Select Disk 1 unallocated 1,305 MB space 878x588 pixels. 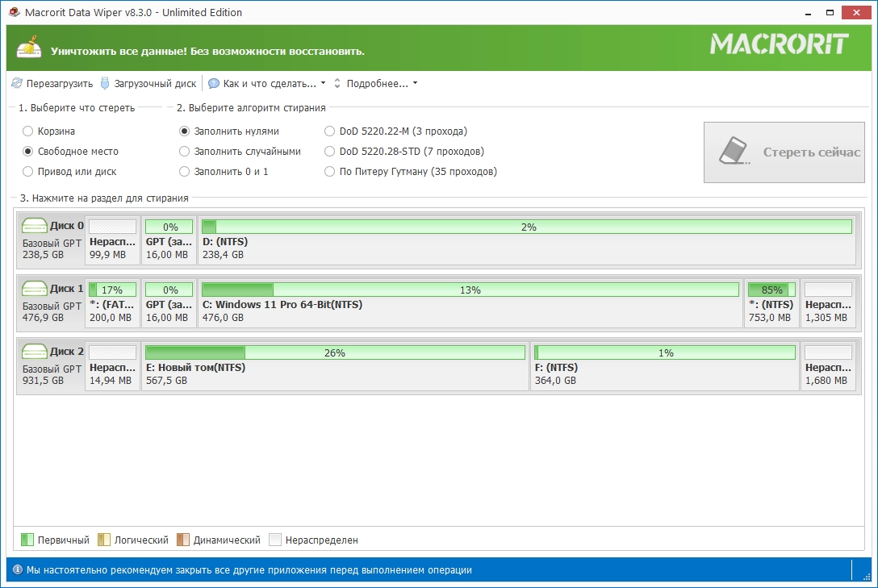pyautogui.click(x=828, y=302)
